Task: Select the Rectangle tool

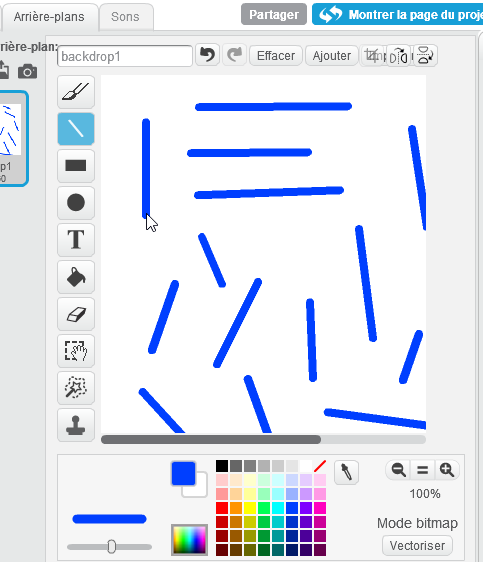Action: point(76,166)
